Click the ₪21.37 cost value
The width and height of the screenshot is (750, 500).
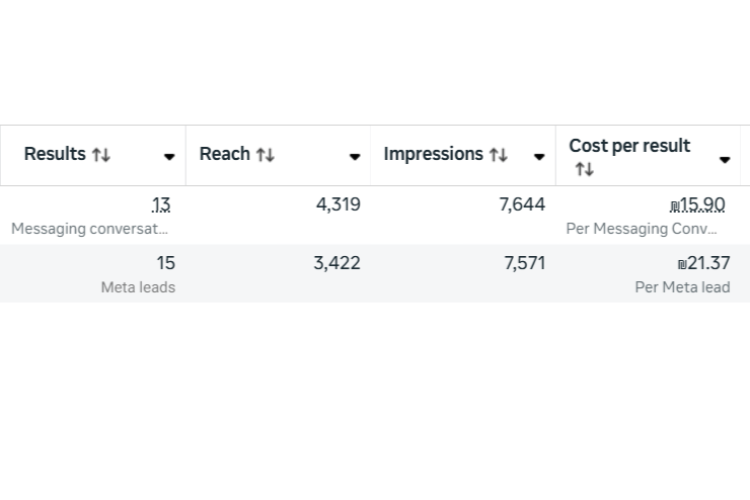pyautogui.click(x=704, y=263)
